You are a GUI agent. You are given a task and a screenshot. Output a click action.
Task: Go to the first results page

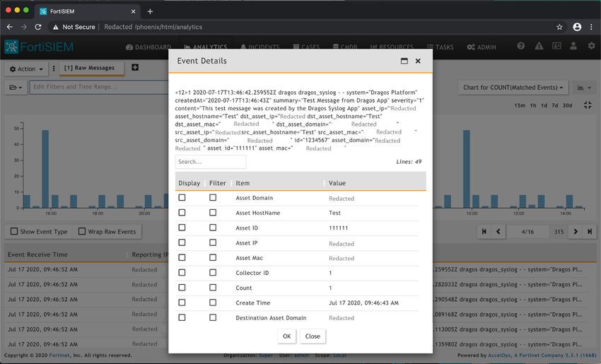[x=484, y=231]
